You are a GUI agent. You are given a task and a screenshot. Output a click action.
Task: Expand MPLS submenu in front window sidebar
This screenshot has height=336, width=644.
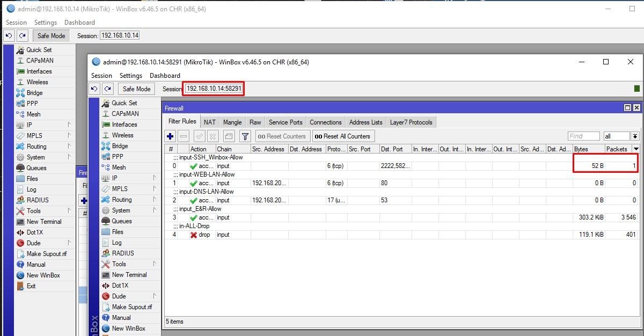coord(155,189)
